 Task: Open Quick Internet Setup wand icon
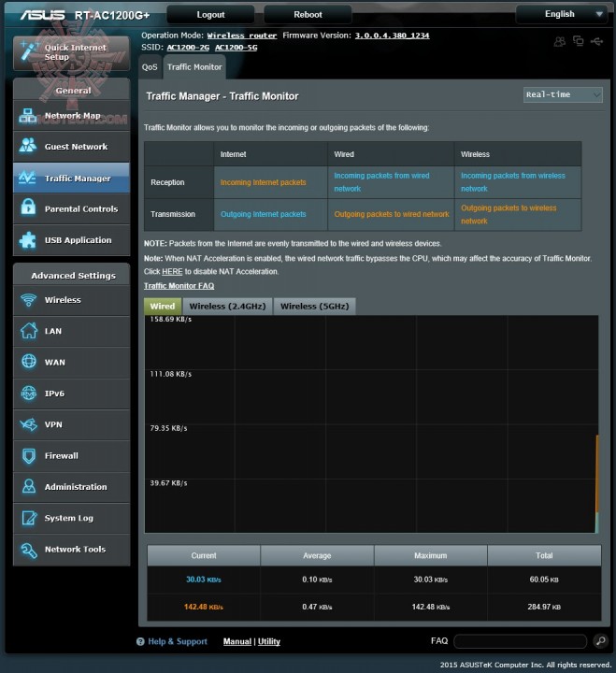point(29,52)
